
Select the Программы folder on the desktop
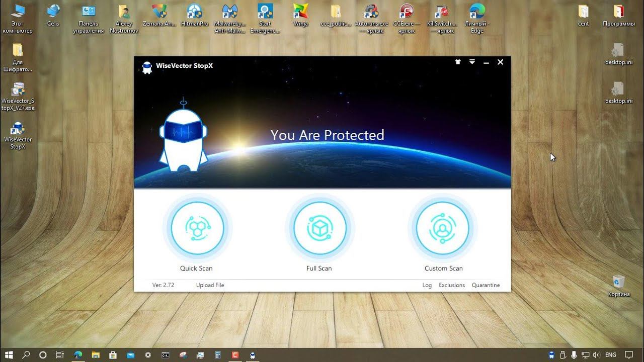(x=619, y=16)
